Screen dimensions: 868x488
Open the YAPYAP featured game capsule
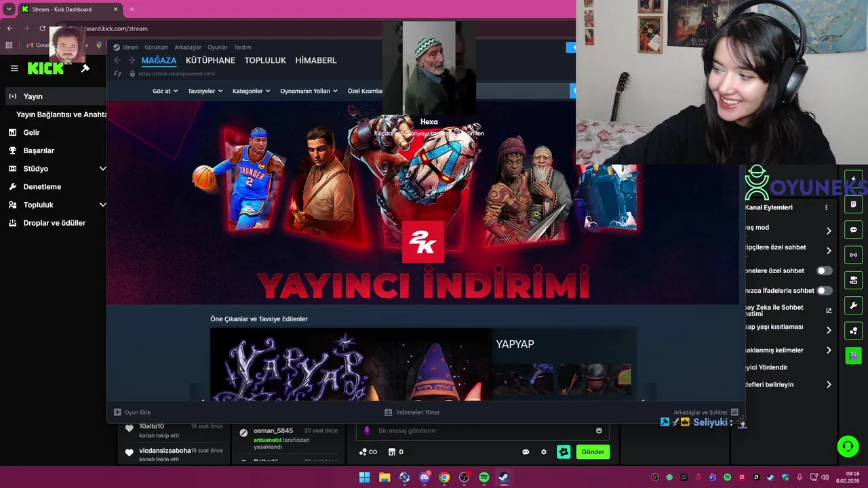pos(423,365)
